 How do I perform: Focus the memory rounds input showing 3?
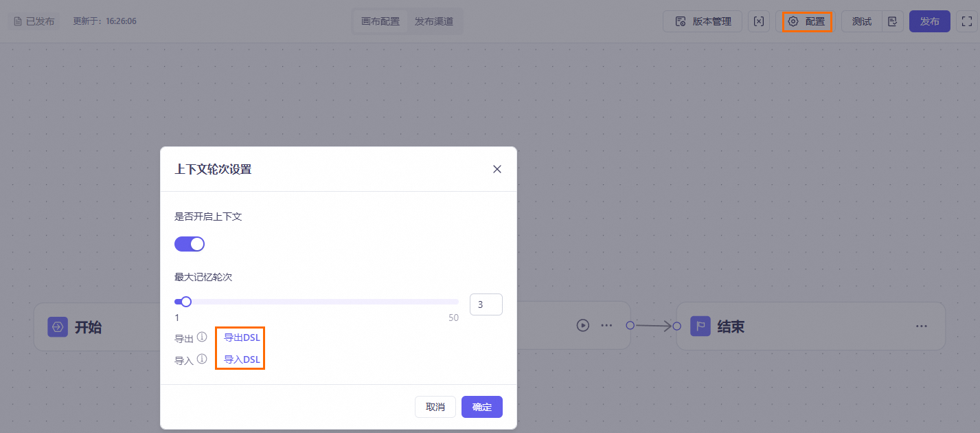point(486,304)
